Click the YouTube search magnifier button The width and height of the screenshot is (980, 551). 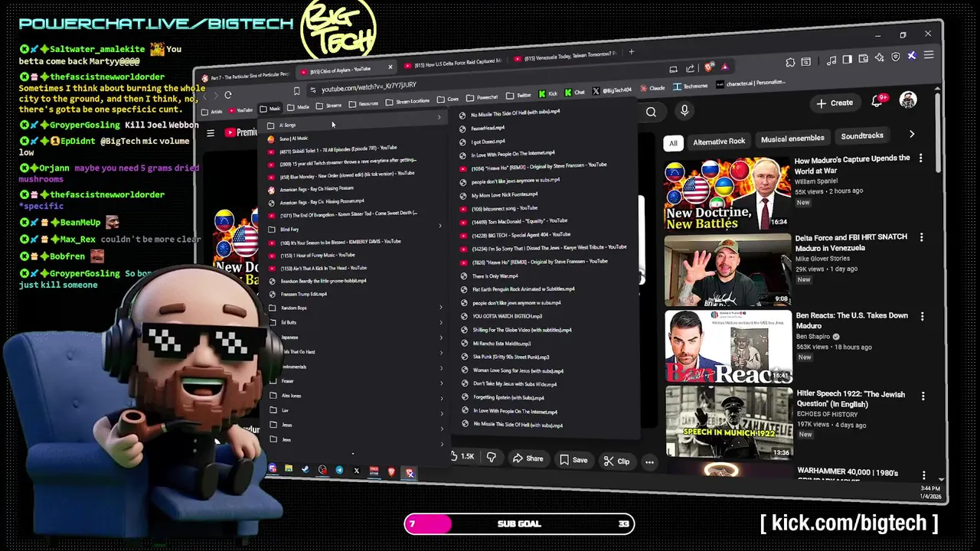(651, 112)
